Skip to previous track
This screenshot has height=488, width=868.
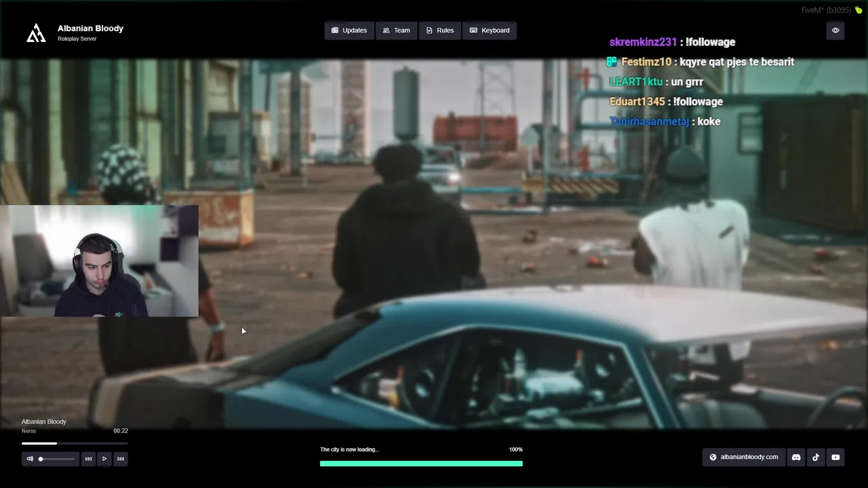pyautogui.click(x=88, y=459)
